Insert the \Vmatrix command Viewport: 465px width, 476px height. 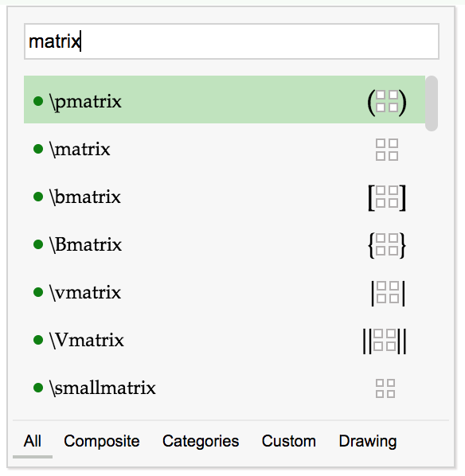(225, 341)
